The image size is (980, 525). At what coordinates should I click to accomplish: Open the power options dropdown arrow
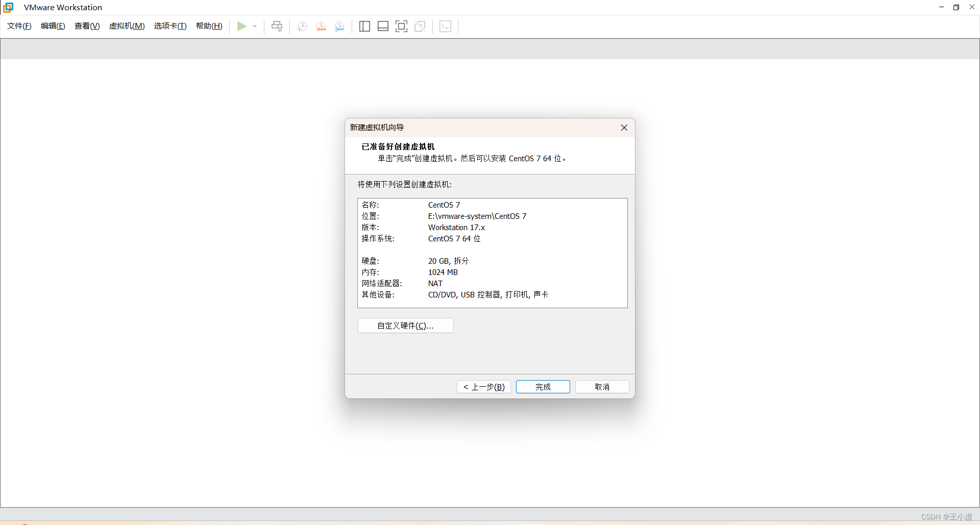click(255, 26)
